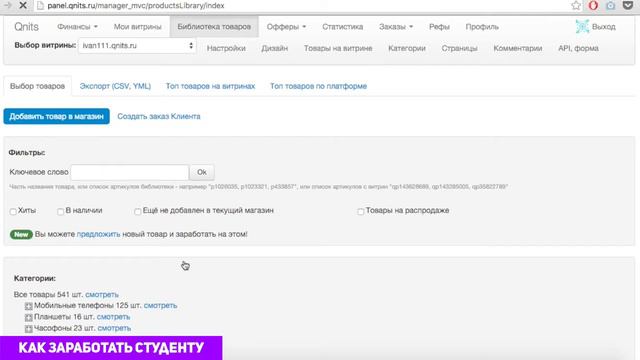The height and width of the screenshot is (360, 640).
Task: Open Товары на витрине section
Action: click(338, 48)
